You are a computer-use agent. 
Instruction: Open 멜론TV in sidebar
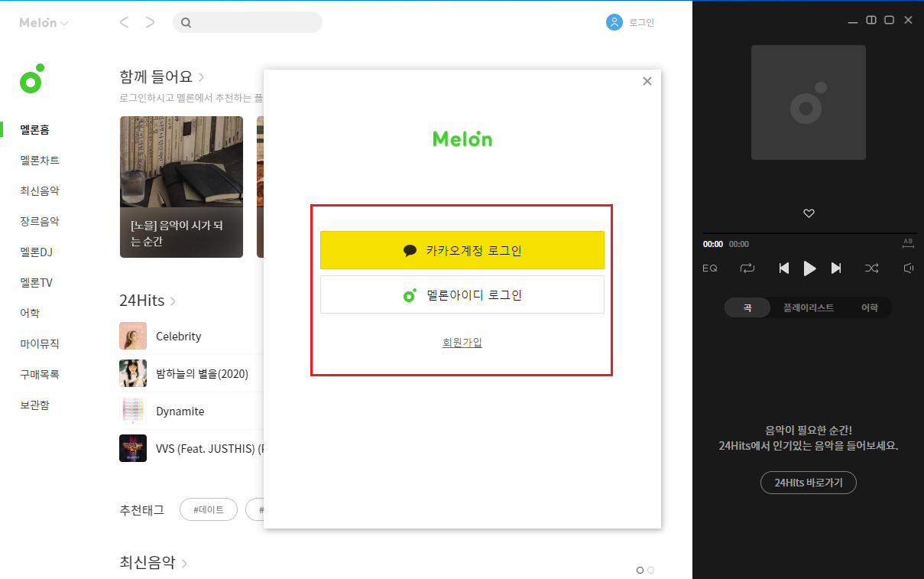pos(36,283)
